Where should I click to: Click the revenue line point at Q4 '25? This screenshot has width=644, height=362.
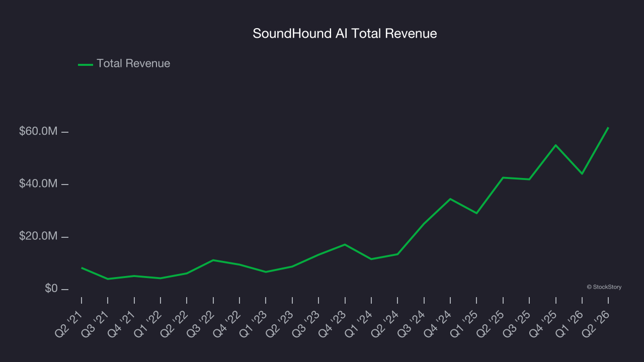[555, 145]
